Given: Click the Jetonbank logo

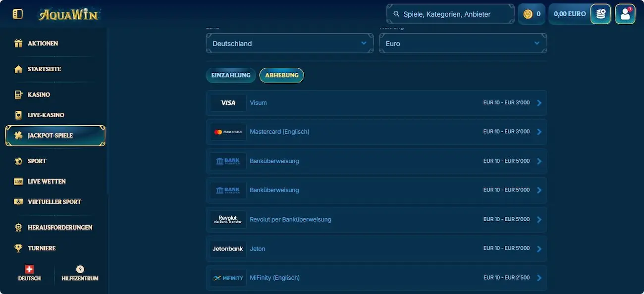Looking at the screenshot, I should tap(228, 248).
